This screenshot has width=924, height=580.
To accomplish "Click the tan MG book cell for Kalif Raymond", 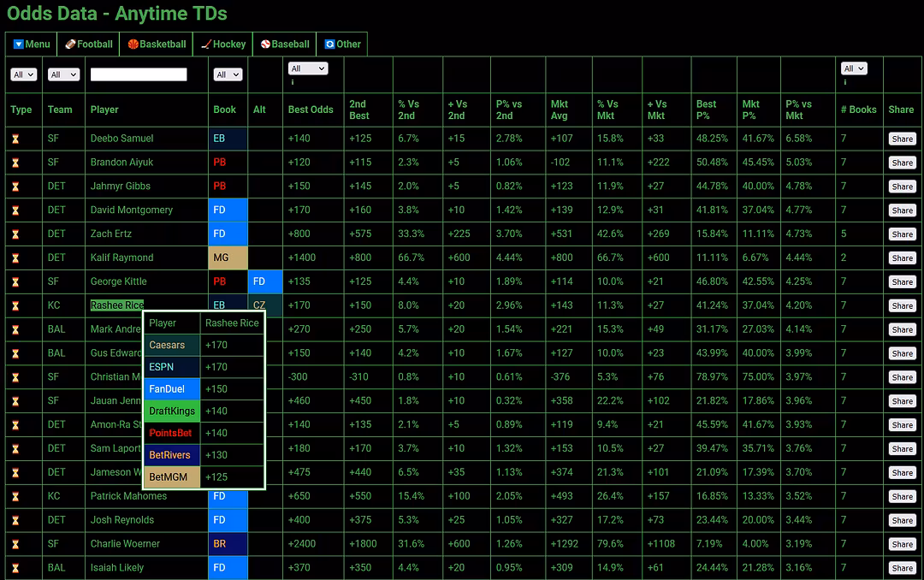I will point(228,257).
